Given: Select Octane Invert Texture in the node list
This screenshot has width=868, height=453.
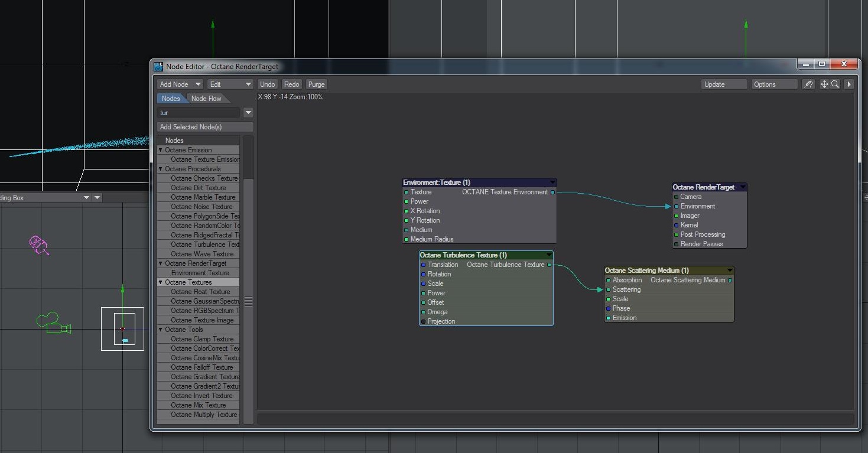Looking at the screenshot, I should coord(199,396).
